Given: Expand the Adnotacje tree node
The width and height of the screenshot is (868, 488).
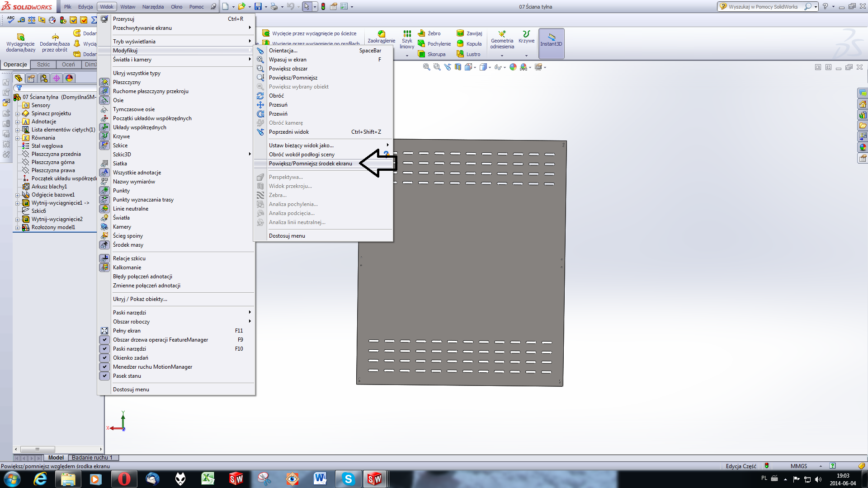Looking at the screenshot, I should point(18,122).
